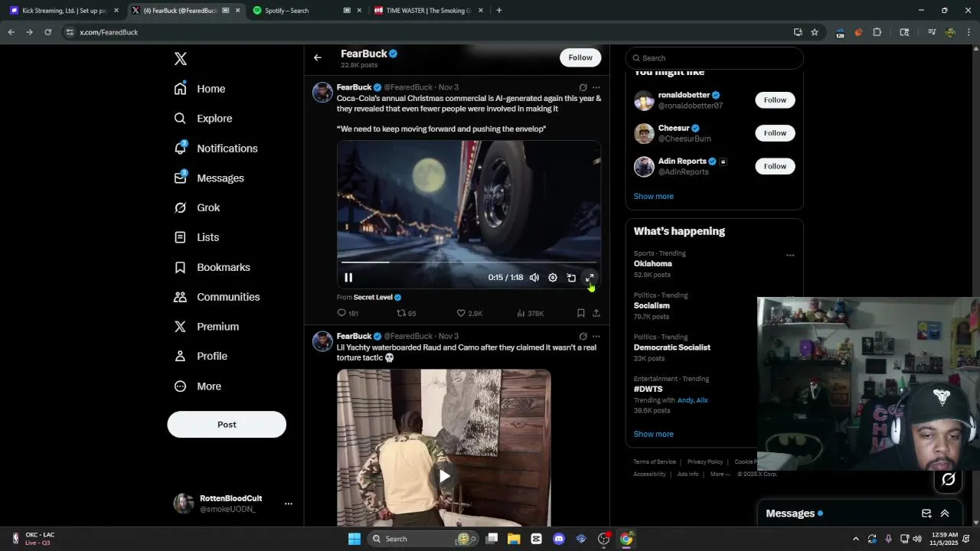The height and width of the screenshot is (551, 980).
Task: Open Grok from the sidebar
Action: click(197, 207)
